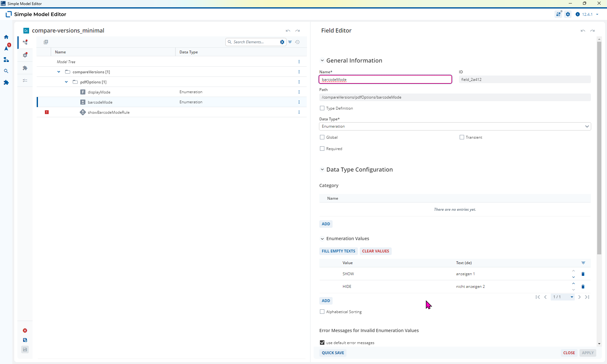The height and width of the screenshot is (364, 607).
Task: Click the Fill Empty Texts button
Action: click(338, 251)
